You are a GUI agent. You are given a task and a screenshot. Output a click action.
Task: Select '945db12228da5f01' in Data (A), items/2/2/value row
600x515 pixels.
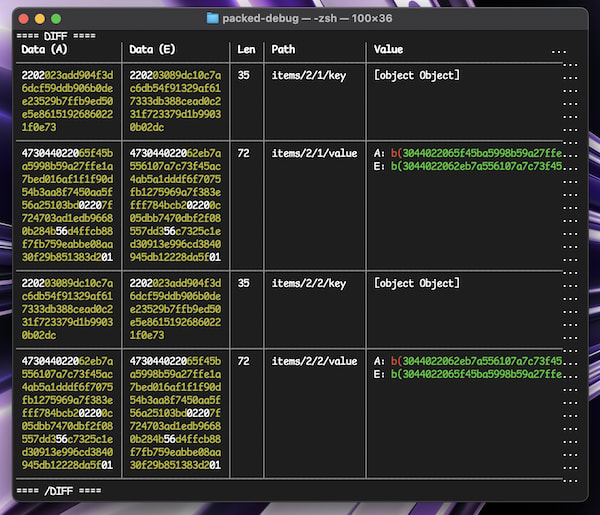click(67, 465)
